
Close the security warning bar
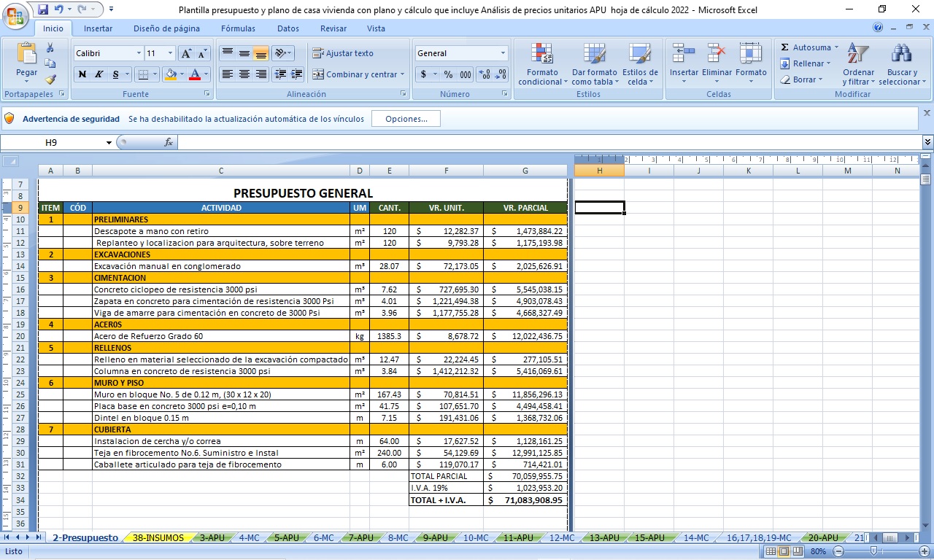pos(927,113)
